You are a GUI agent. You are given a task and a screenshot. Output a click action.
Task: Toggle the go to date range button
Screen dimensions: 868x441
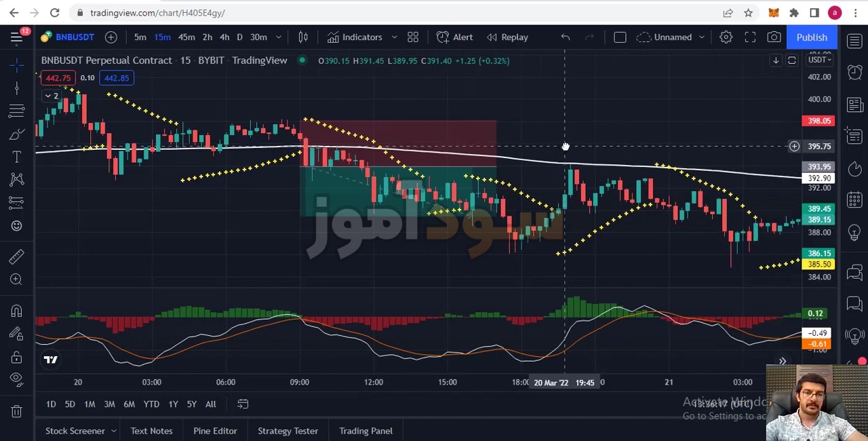pos(243,404)
